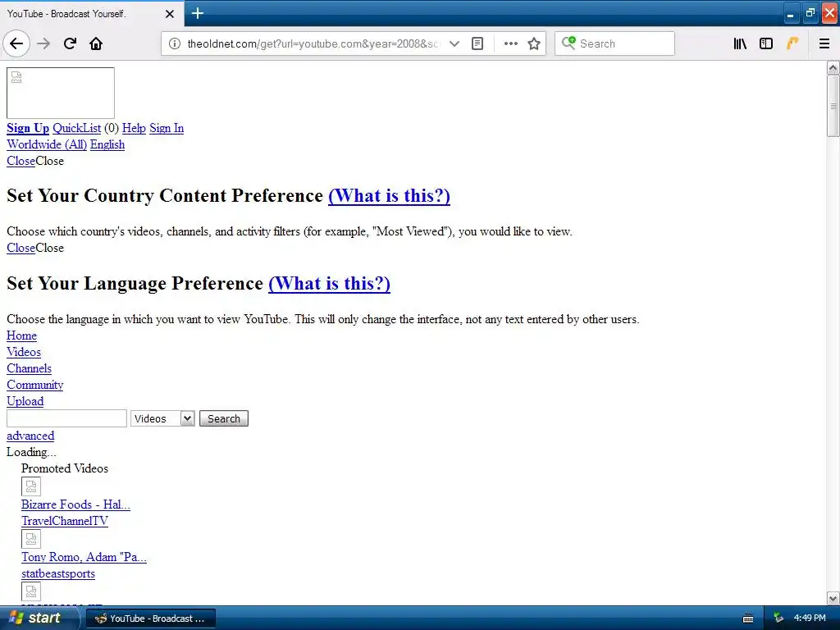The width and height of the screenshot is (840, 630).
Task: Click broken thumbnail below statbeastsports
Action: [31, 591]
